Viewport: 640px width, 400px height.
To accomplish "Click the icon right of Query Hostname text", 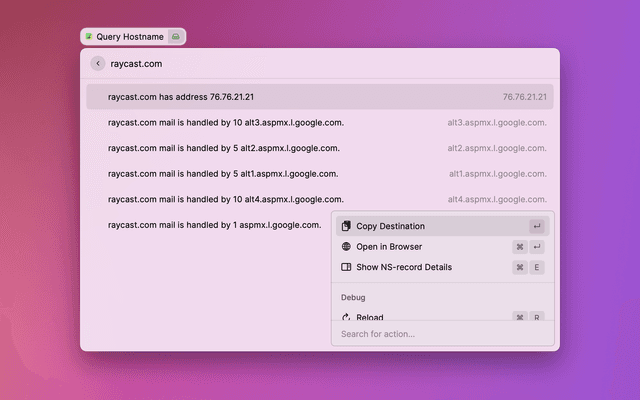I will click(x=176, y=37).
